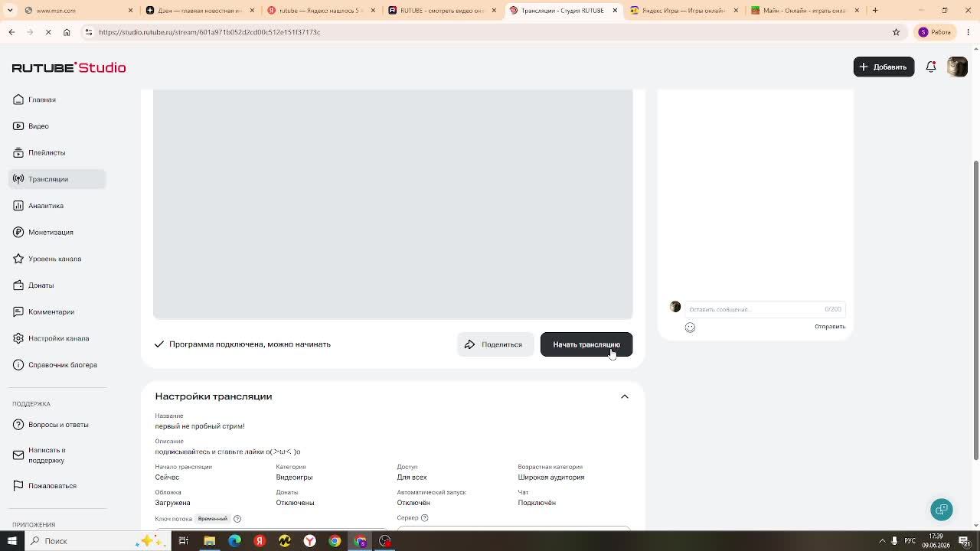The height and width of the screenshot is (551, 980).
Task: Click the Вопросы и ответы icon
Action: (18, 425)
